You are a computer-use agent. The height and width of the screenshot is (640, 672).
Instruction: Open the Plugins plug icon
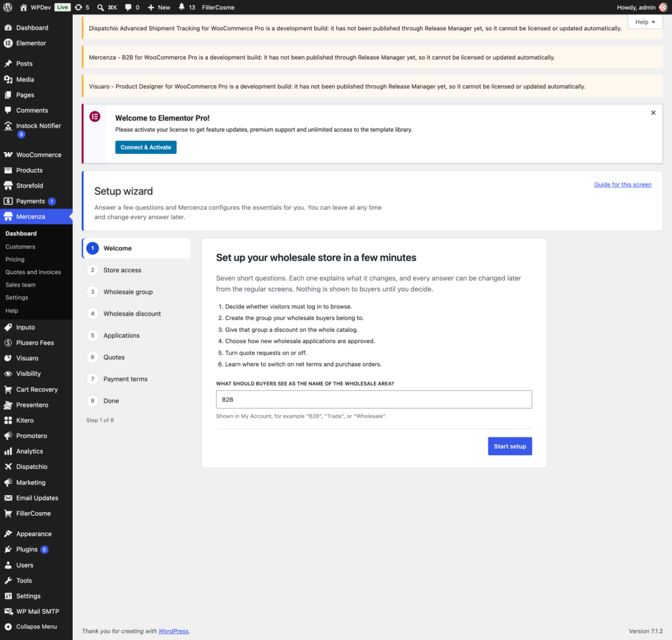tap(8, 550)
